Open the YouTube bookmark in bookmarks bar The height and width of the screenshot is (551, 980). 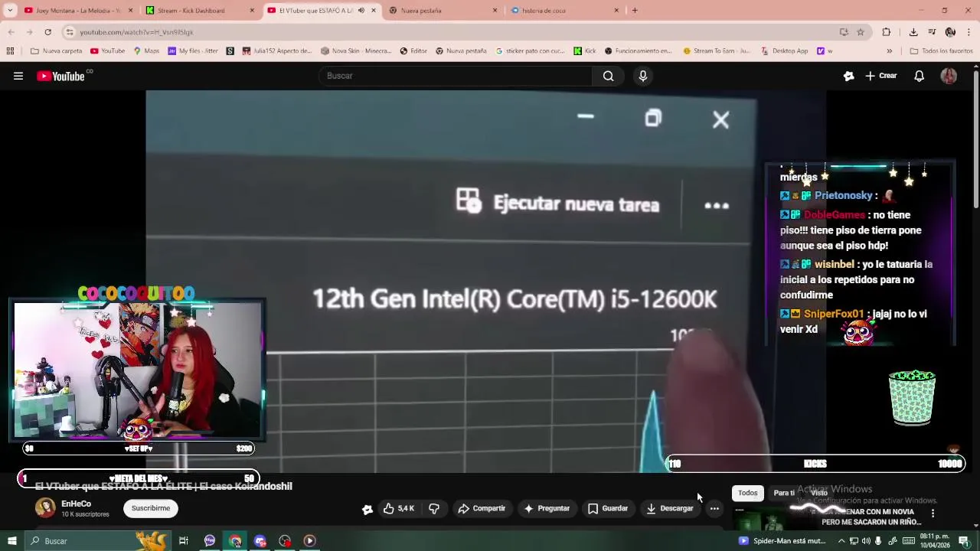[x=107, y=51]
